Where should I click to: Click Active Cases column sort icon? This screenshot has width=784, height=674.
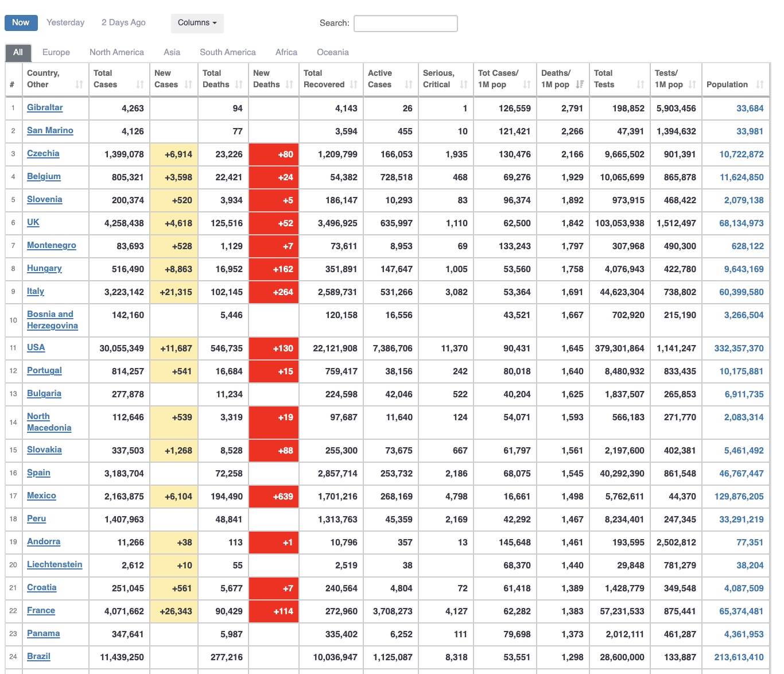[x=409, y=84]
